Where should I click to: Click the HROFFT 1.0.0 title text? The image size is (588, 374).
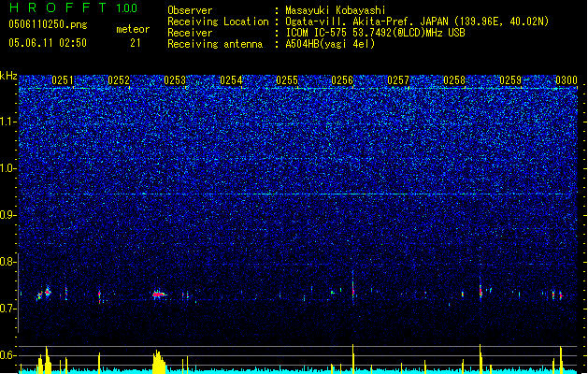[x=74, y=7]
